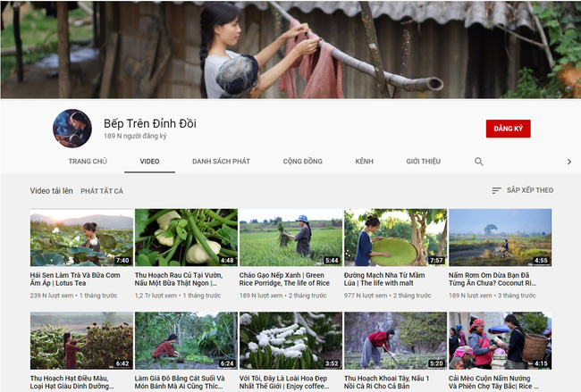Image resolution: width=581 pixels, height=392 pixels.
Task: Open the Lotus Tea video thumbnail
Action: (81, 238)
